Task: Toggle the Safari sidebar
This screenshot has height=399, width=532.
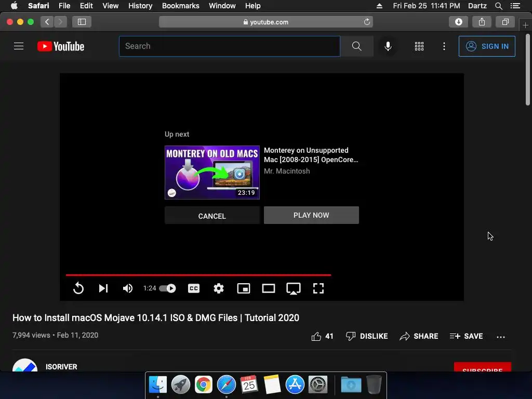Action: (82, 22)
